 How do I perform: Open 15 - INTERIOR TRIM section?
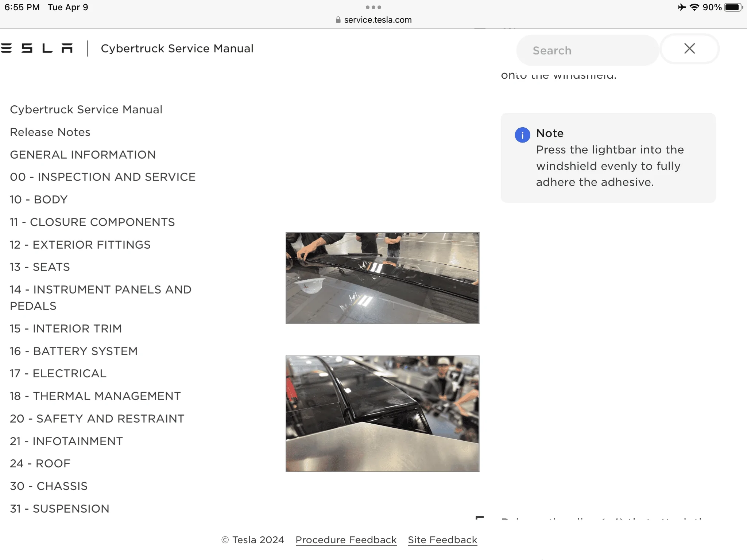[66, 328]
